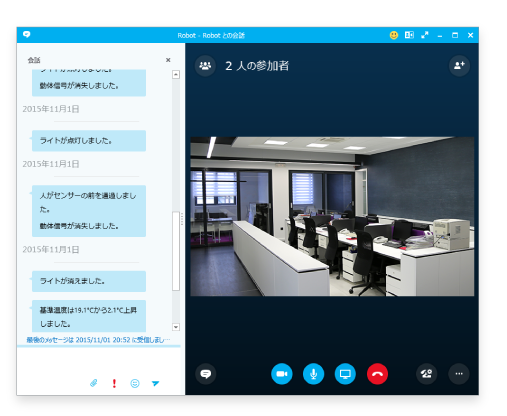Hang up with the red phone button

click(377, 374)
